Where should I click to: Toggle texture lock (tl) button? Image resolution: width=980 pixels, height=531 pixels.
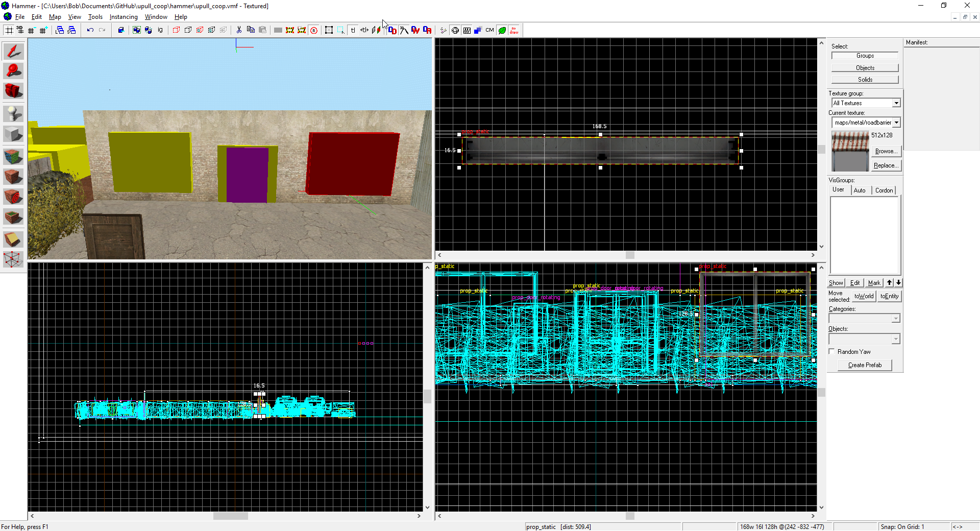[x=353, y=30]
